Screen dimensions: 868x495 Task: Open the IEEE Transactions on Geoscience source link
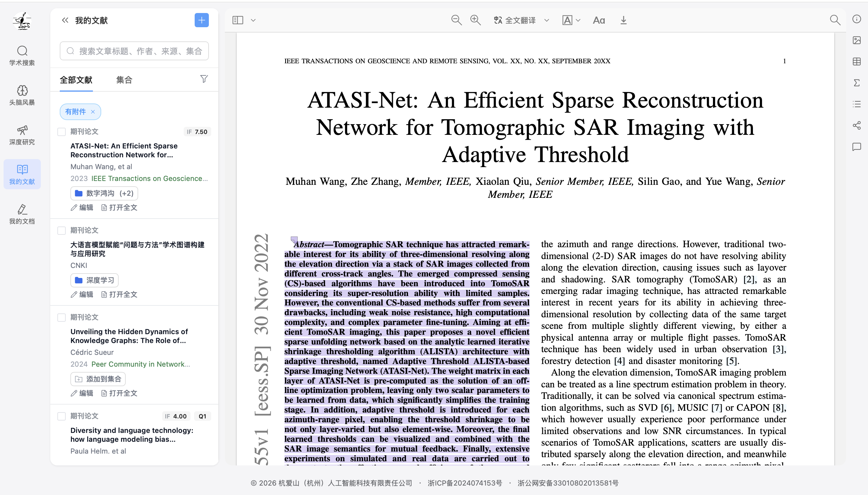149,179
